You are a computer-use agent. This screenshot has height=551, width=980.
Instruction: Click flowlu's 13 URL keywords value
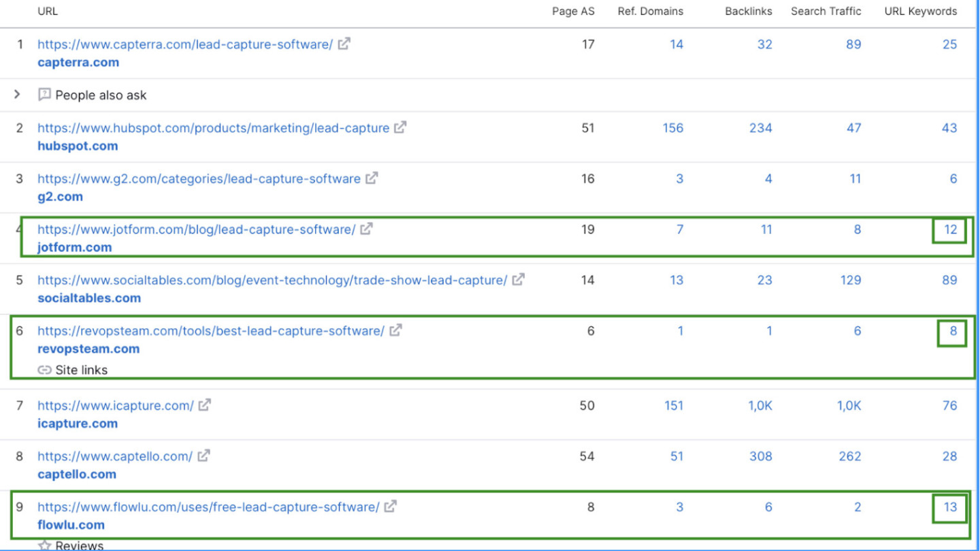click(x=950, y=507)
